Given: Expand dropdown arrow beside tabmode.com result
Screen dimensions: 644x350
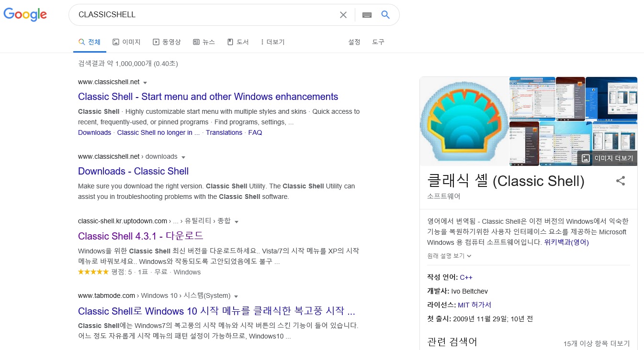Looking at the screenshot, I should [x=236, y=296].
